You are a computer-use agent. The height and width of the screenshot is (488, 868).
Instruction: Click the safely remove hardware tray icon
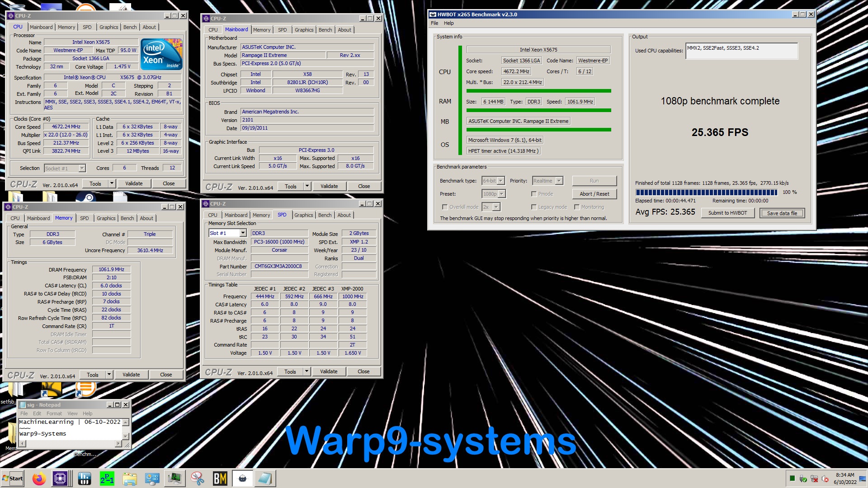(x=803, y=479)
